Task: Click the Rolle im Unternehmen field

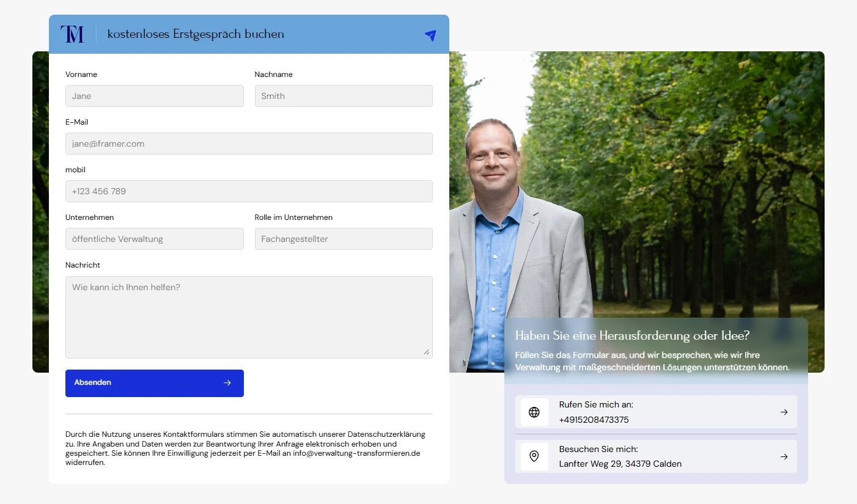Action: [344, 239]
